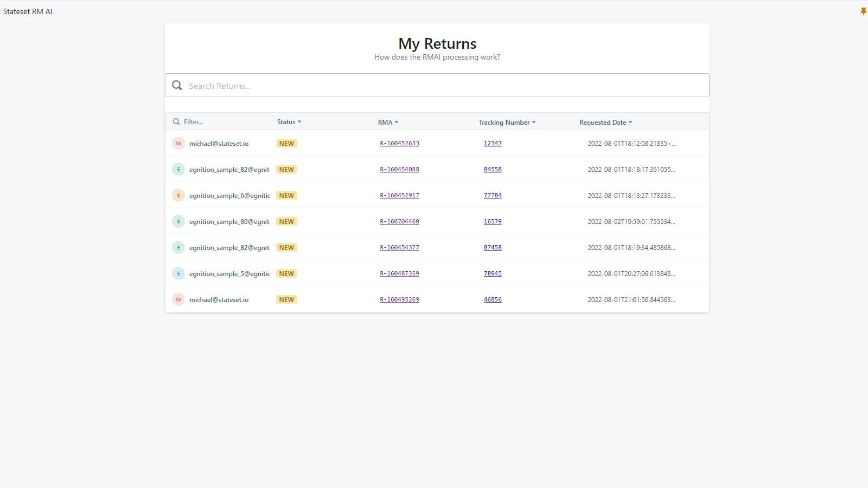Open the Requested Date column dropdown
This screenshot has width=868, height=488.
coord(606,123)
